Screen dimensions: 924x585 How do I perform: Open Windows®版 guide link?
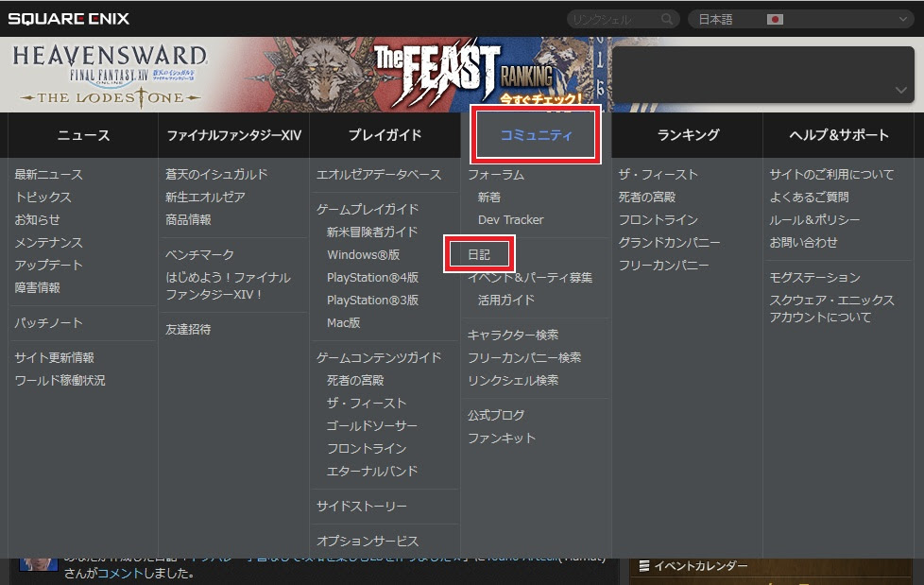364,255
